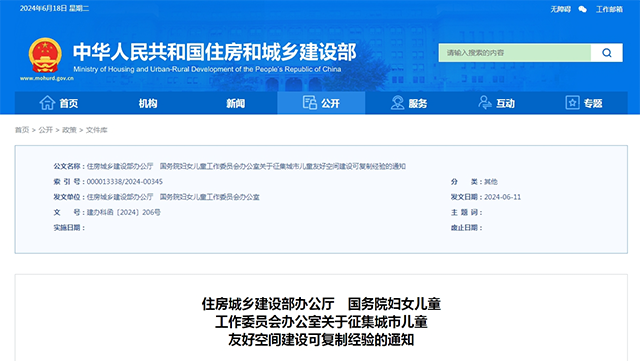The height and width of the screenshot is (361, 640).
Task: Click the article headline 住房城乡建设部办公厅
Action: tap(268, 304)
